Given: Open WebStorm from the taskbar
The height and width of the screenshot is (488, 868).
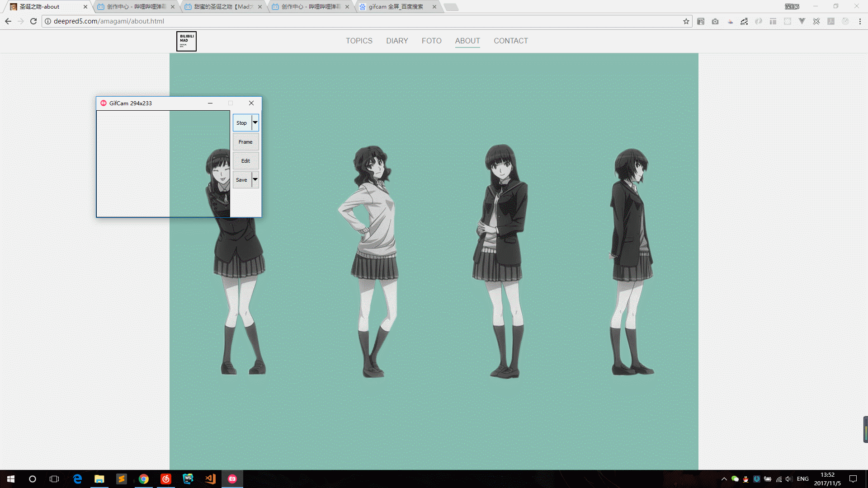Looking at the screenshot, I should [188, 479].
